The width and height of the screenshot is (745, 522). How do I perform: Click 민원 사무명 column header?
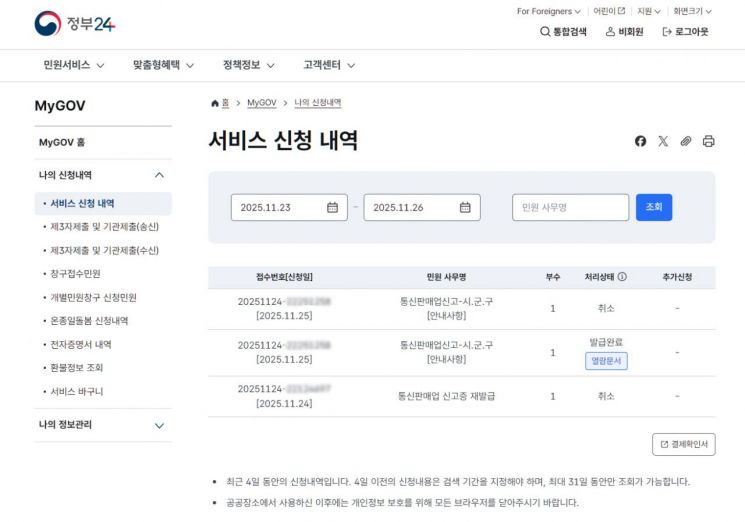click(x=446, y=277)
